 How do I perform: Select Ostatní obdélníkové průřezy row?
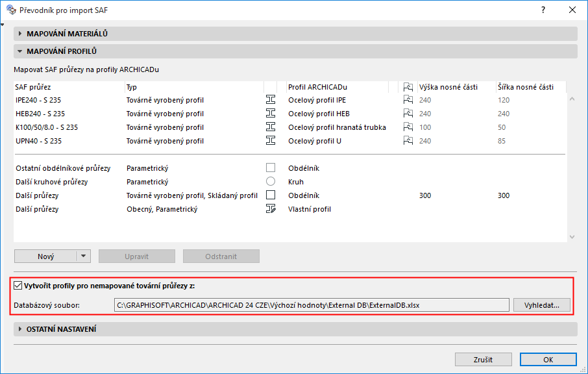click(x=289, y=168)
